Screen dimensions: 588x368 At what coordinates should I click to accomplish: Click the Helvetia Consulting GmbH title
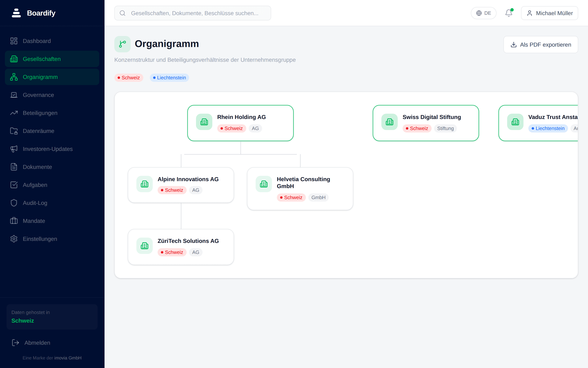303,183
